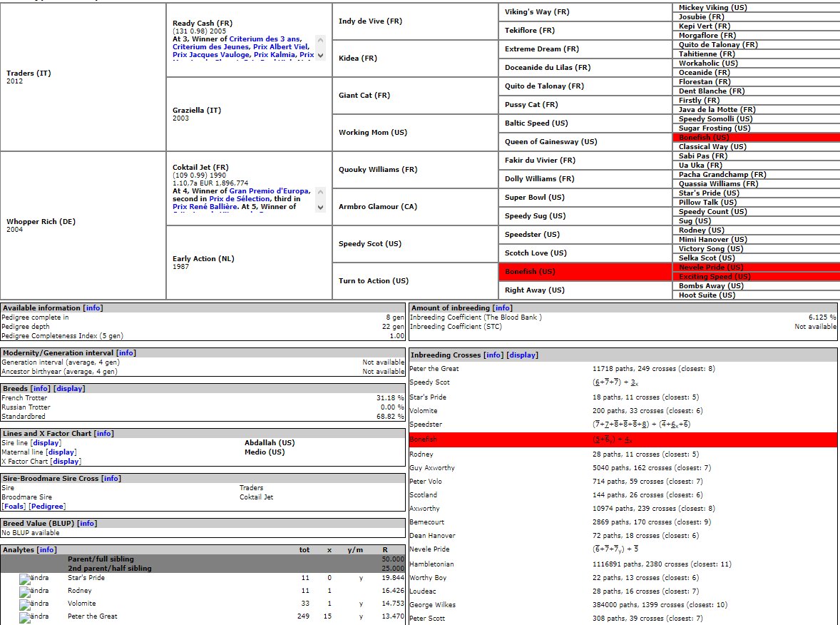
Task: Select the Traders (IT) pedigree cell
Action: (83, 77)
